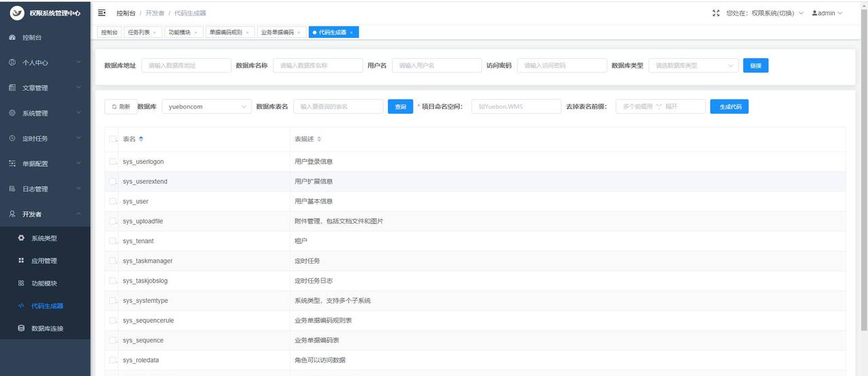
Task: Click the sidebar collapse hamburger icon
Action: click(102, 13)
